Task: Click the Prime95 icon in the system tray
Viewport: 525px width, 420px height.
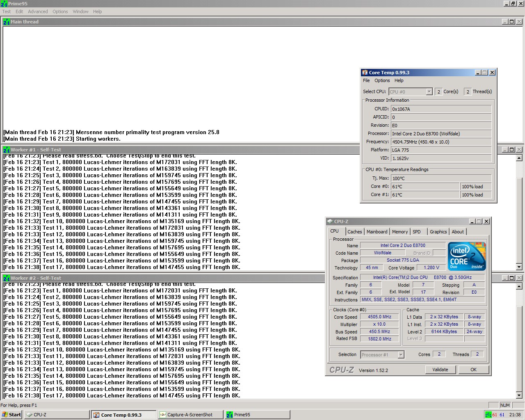Action: [x=488, y=415]
